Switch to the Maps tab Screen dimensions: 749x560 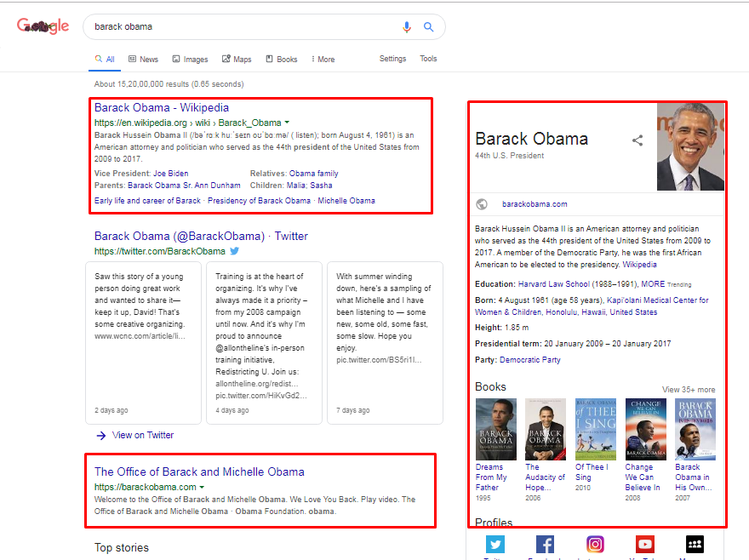[x=237, y=60]
